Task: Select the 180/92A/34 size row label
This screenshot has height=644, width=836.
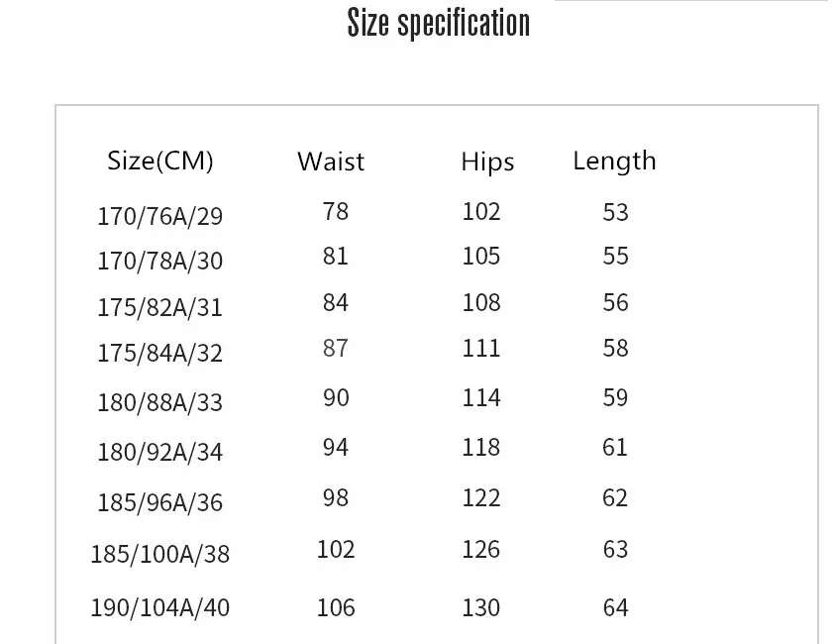Action: click(x=159, y=452)
